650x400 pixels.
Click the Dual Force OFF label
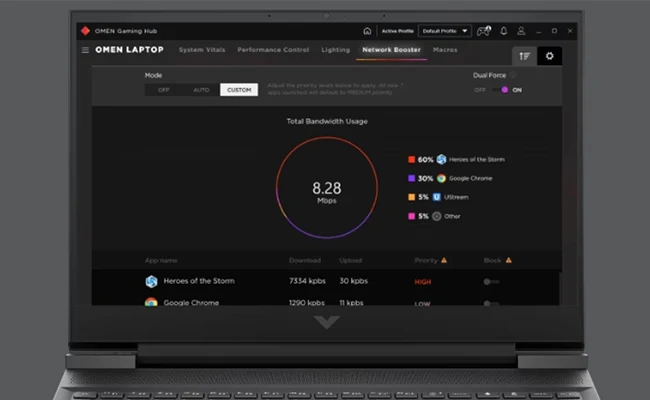(x=480, y=90)
